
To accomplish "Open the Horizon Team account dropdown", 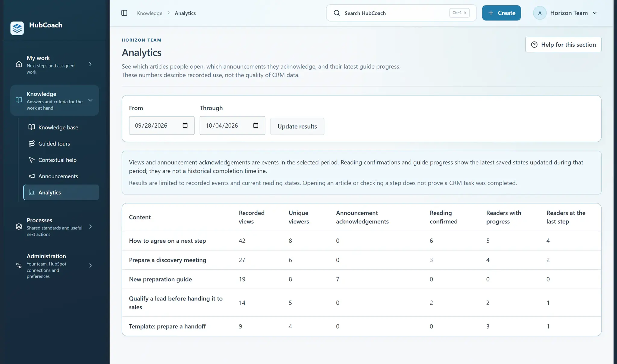I will tap(566, 13).
